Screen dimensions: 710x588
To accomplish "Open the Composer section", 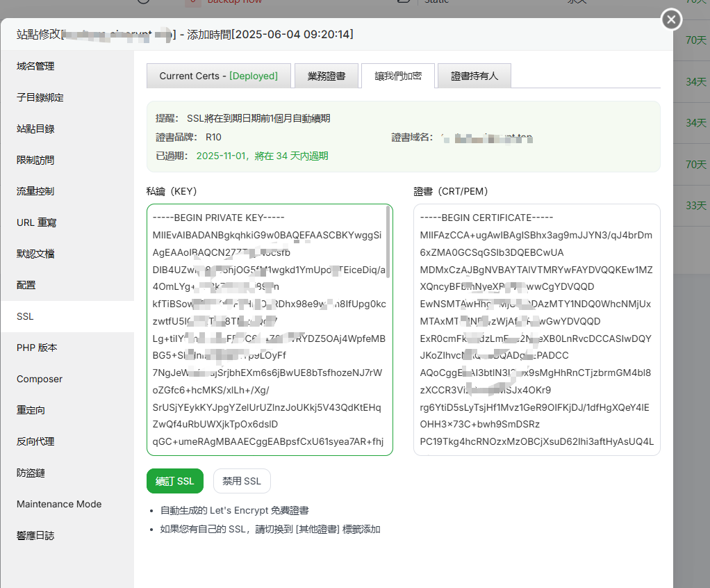I will coord(40,379).
